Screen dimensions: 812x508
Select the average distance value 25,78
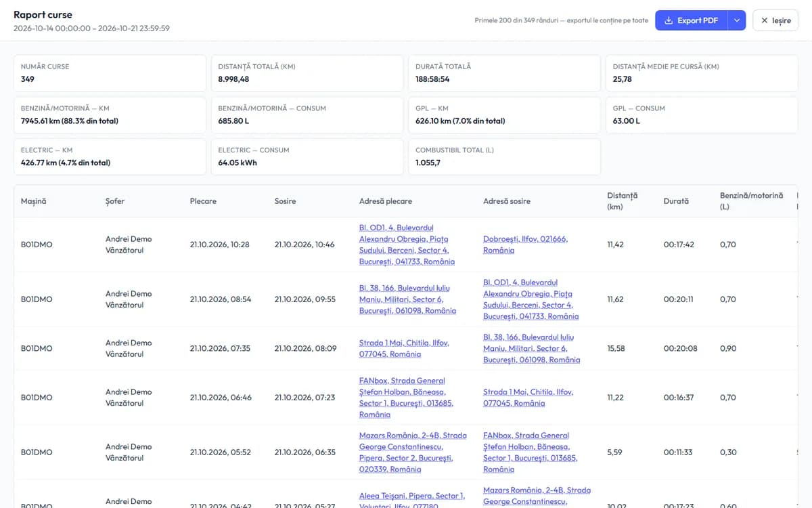pyautogui.click(x=623, y=79)
